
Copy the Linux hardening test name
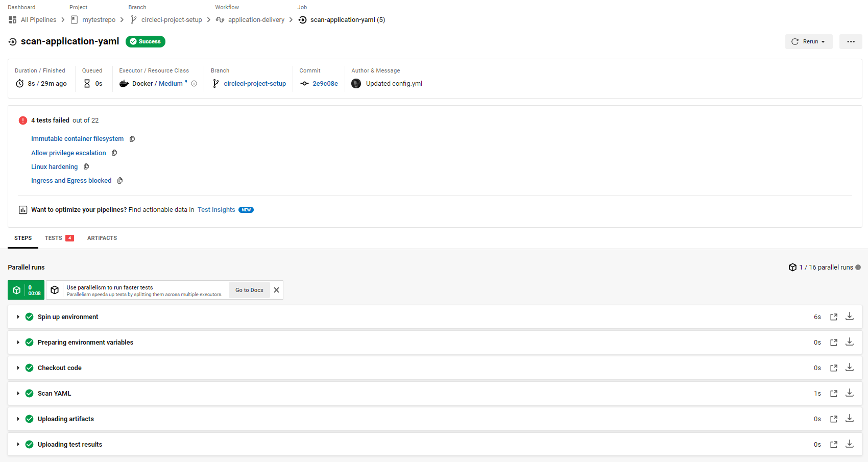[x=86, y=166]
